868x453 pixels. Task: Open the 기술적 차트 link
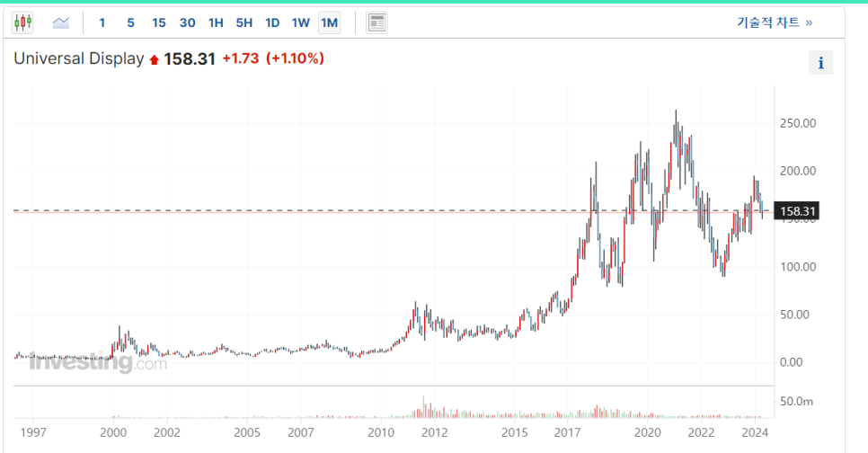click(x=775, y=22)
